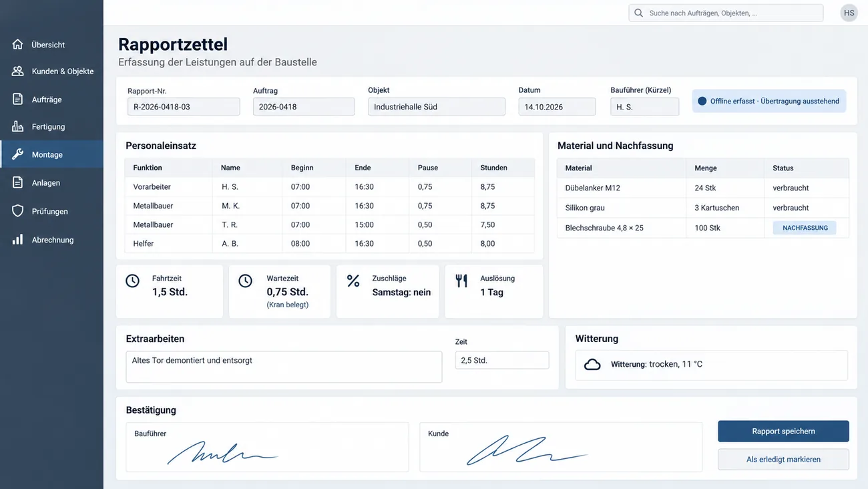Click the Auftrag field with 2026-0418
Viewport: 868px width, 489px height.
[304, 107]
